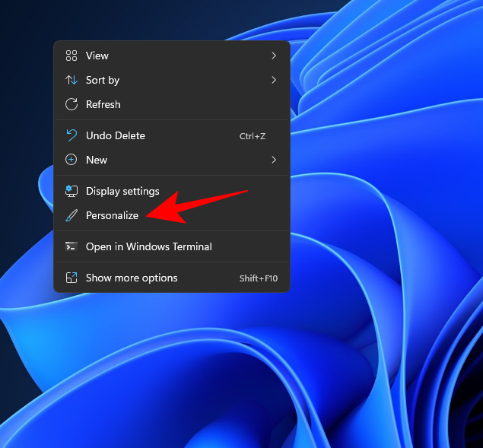Image resolution: width=483 pixels, height=448 pixels.
Task: Click the up-down arrows icon for Sort by
Action: [71, 80]
